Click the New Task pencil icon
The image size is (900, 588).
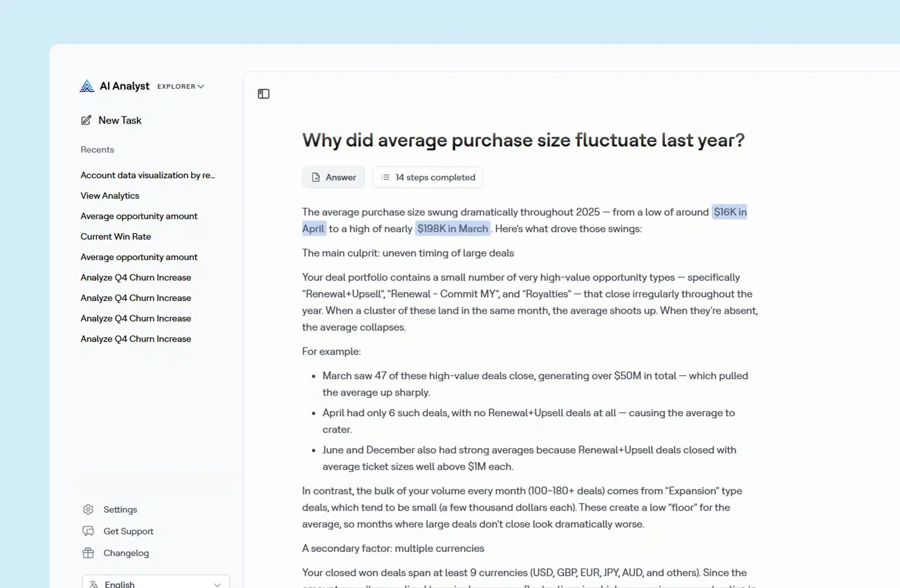point(86,120)
